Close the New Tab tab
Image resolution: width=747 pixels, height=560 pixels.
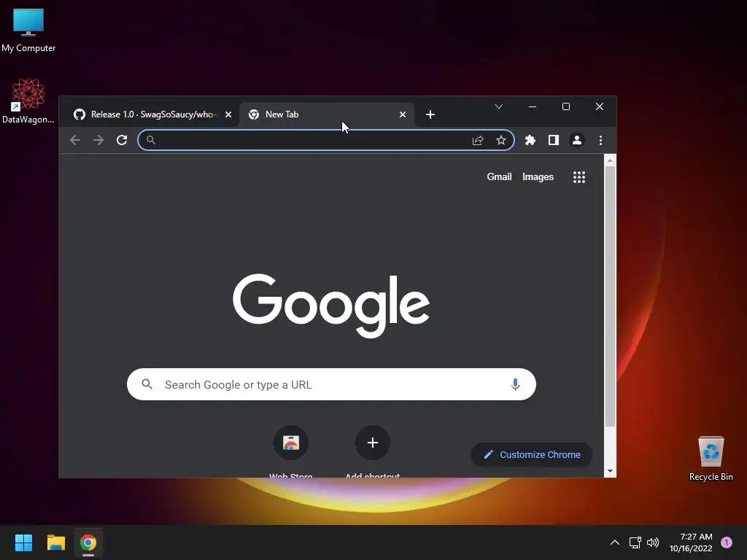[403, 114]
